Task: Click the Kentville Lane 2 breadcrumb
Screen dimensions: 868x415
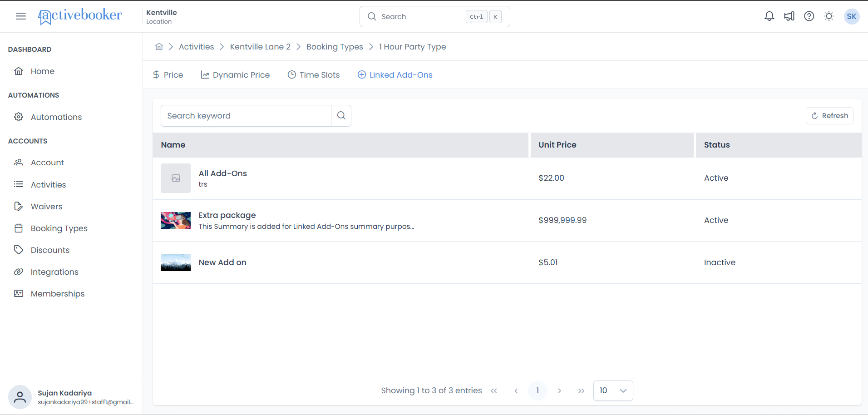Action: coord(260,47)
